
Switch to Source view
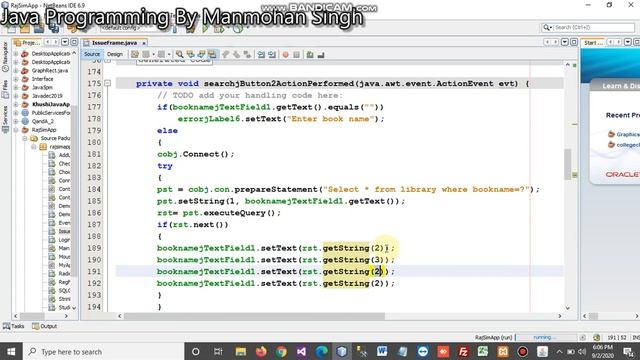coord(92,54)
